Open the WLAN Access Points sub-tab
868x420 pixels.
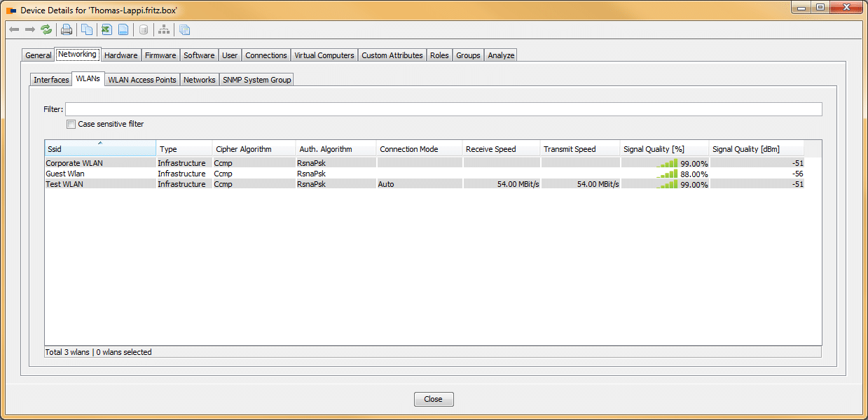click(x=142, y=80)
